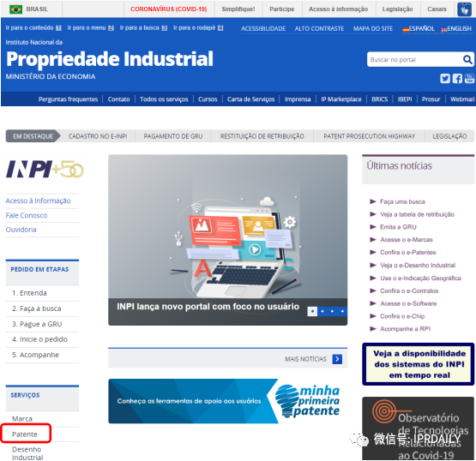Click the search magnifier icon
The image size is (476, 461).
click(467, 59)
